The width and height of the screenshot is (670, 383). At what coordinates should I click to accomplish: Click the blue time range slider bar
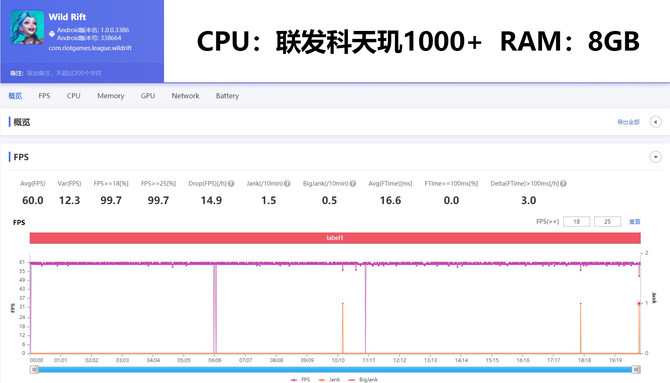click(x=335, y=369)
